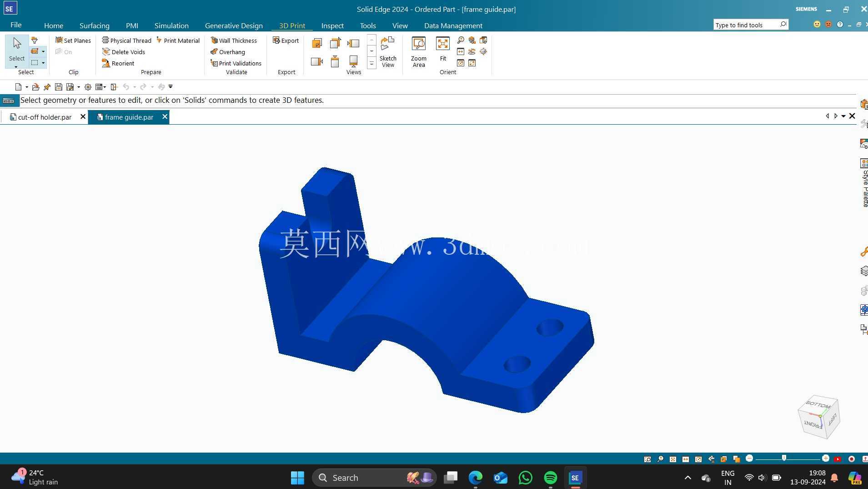The width and height of the screenshot is (868, 489).
Task: Close the frame guide.par tab
Action: coord(165,117)
